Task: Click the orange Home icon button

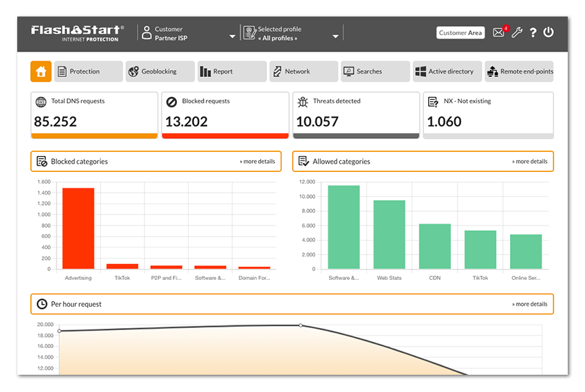Action: tap(41, 72)
